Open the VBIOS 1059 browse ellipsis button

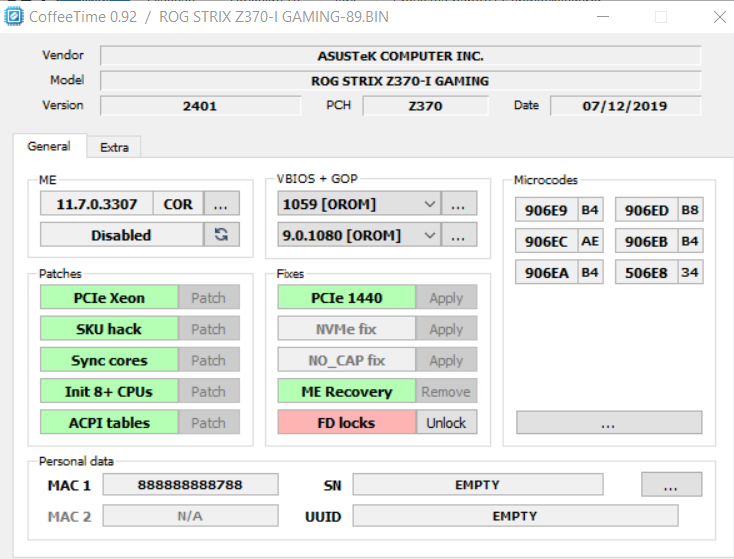tap(459, 204)
